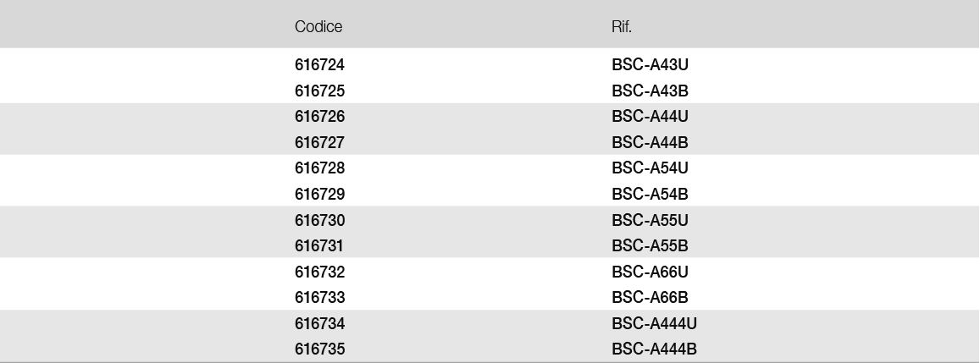Select product code 616726
The height and width of the screenshot is (363, 980).
(x=320, y=116)
